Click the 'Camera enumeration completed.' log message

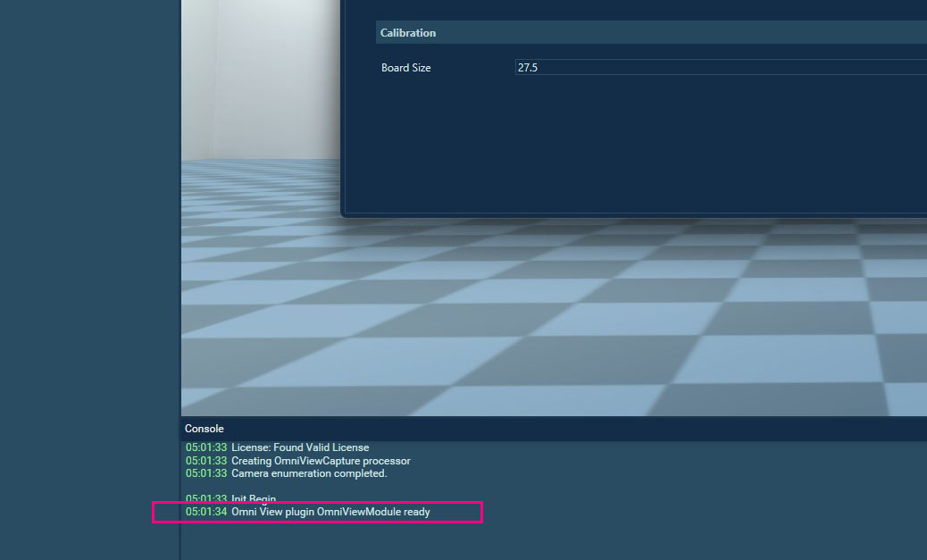(309, 473)
